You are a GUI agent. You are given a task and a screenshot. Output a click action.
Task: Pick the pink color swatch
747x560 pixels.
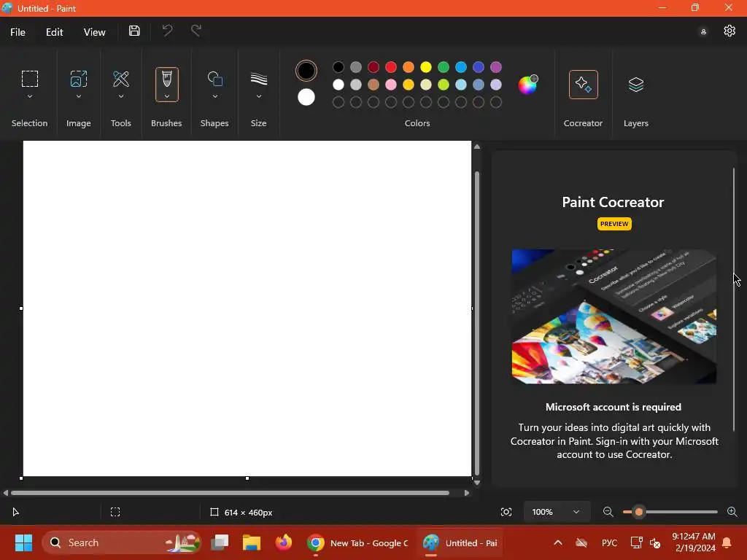(x=391, y=85)
